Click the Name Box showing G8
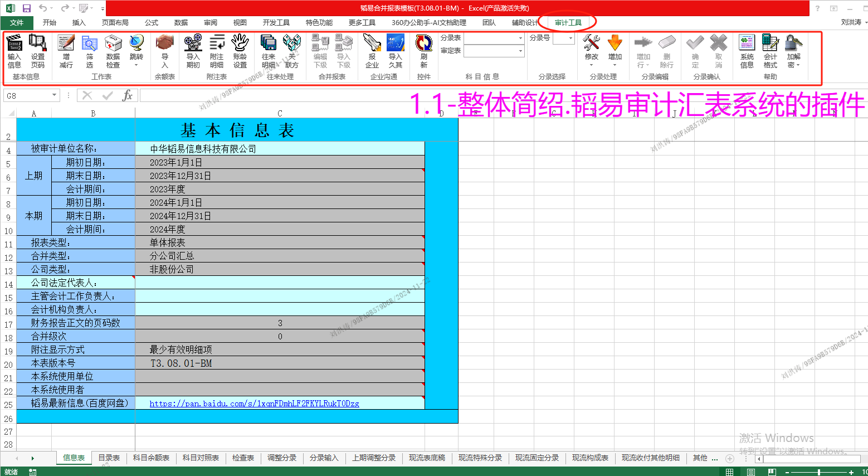Viewport: 868px width, 476px height. tap(27, 95)
